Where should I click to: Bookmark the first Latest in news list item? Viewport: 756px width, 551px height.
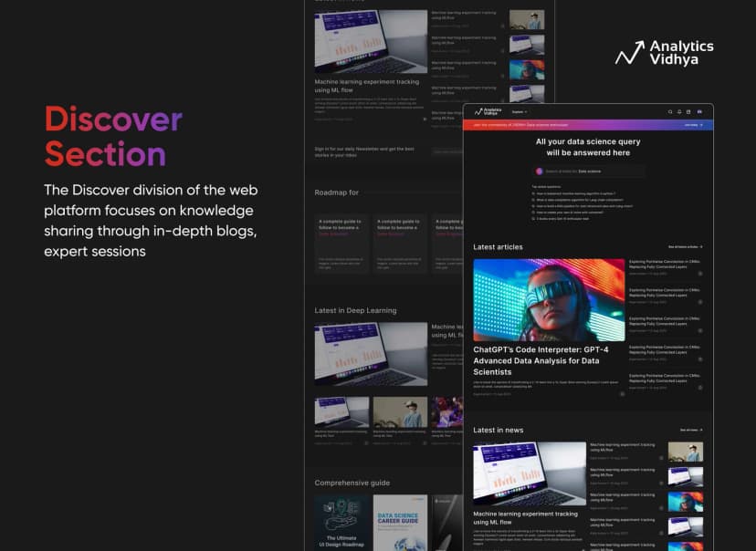pos(659,458)
